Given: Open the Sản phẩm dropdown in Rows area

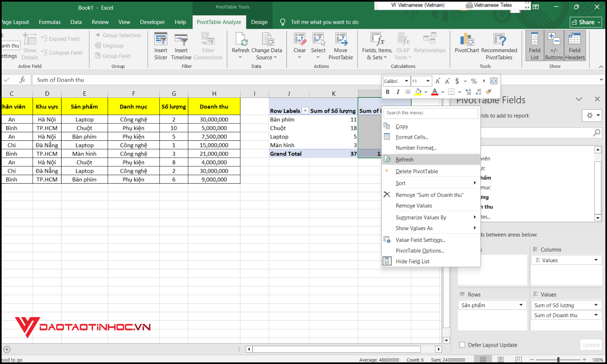Looking at the screenshot, I should coord(520,305).
